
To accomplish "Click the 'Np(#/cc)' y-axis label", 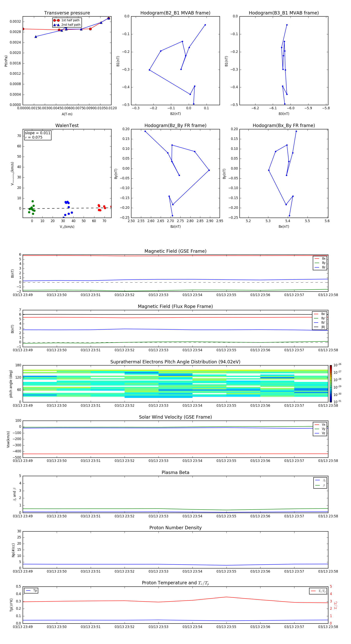I will [13, 550].
